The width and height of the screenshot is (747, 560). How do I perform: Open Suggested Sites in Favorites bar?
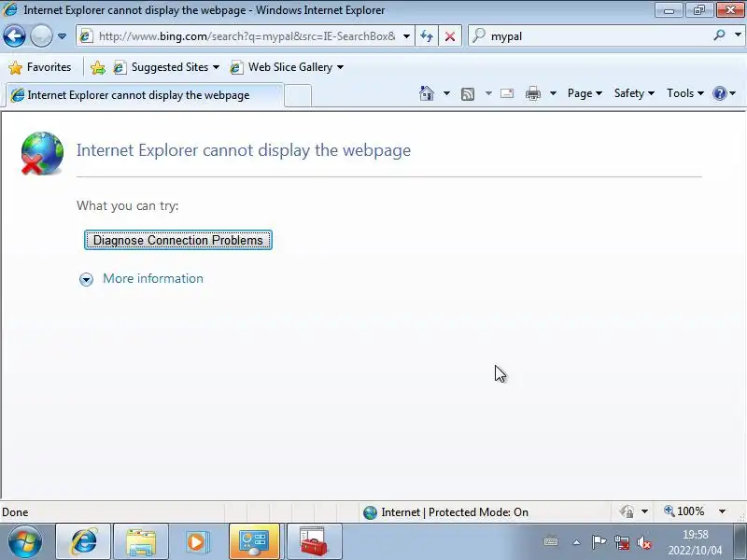166,67
